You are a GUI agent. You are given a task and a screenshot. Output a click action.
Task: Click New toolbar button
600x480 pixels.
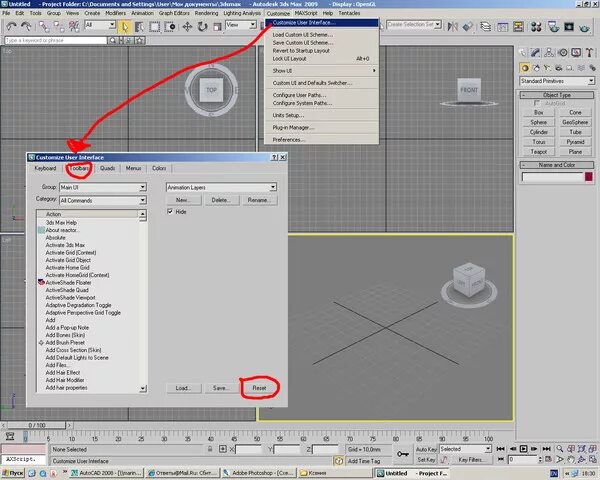183,200
